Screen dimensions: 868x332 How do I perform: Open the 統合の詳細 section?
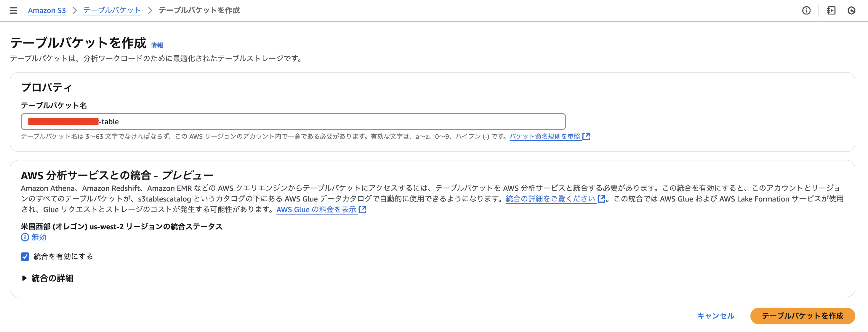pos(52,278)
